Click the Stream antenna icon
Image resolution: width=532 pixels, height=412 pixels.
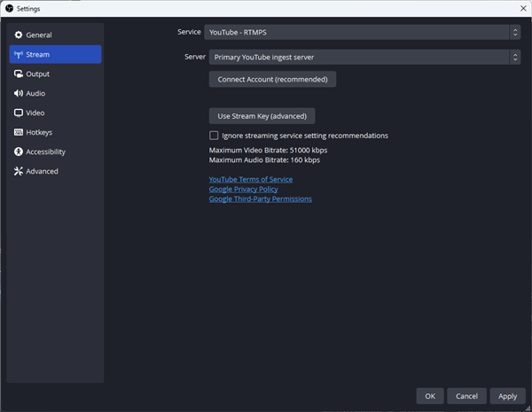point(18,54)
